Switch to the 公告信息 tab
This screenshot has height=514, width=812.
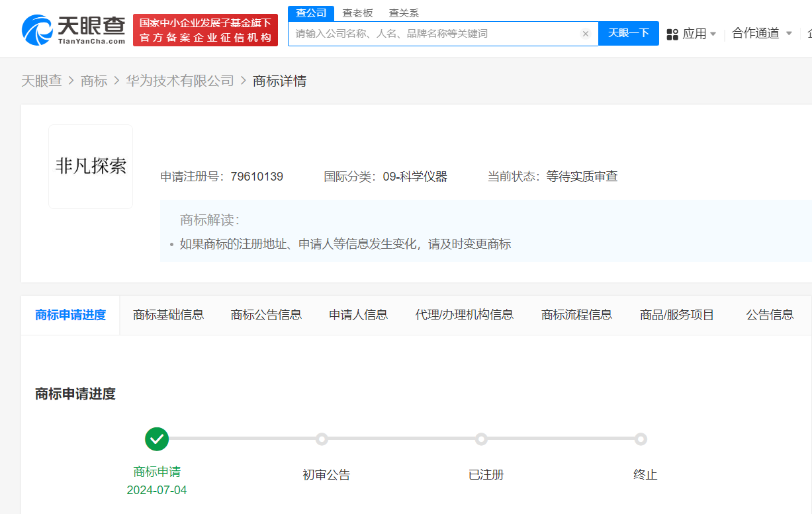click(x=771, y=315)
